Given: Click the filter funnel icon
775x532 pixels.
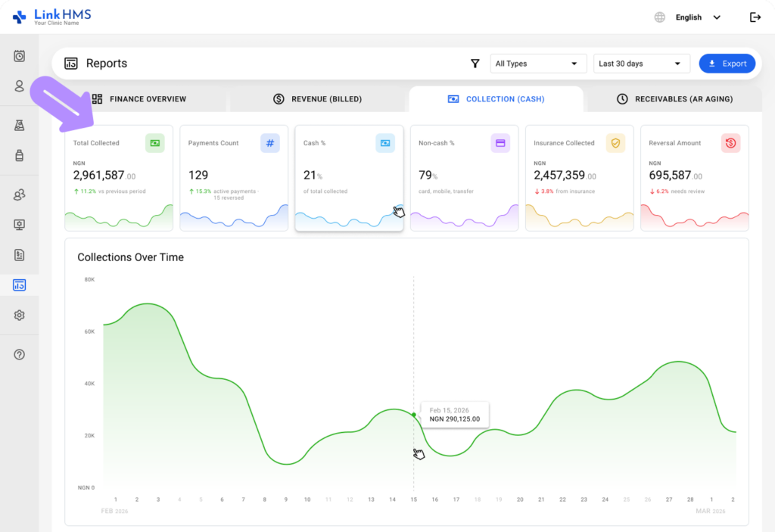Looking at the screenshot, I should pos(475,64).
